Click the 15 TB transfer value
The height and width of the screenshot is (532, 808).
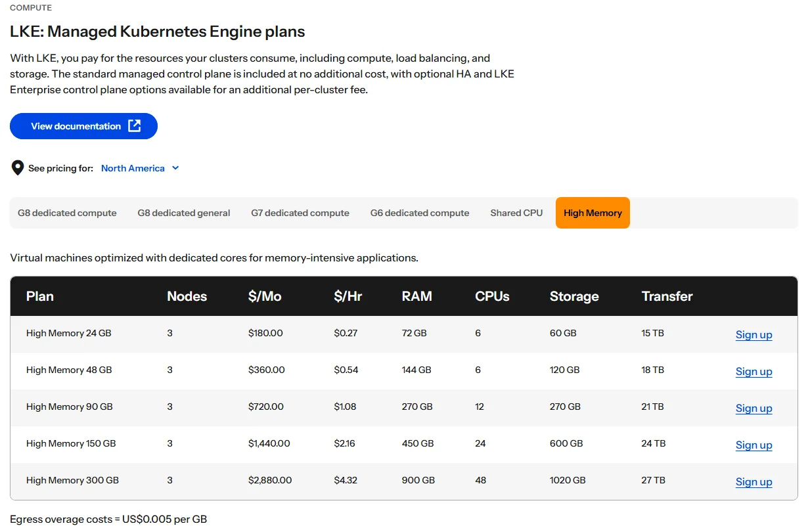[653, 333]
